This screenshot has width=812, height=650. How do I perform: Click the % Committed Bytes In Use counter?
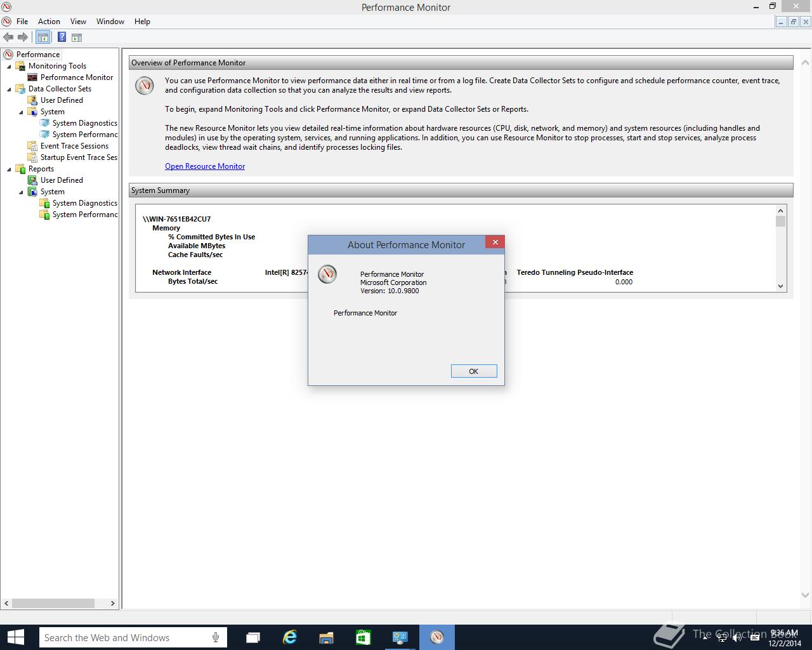211,237
